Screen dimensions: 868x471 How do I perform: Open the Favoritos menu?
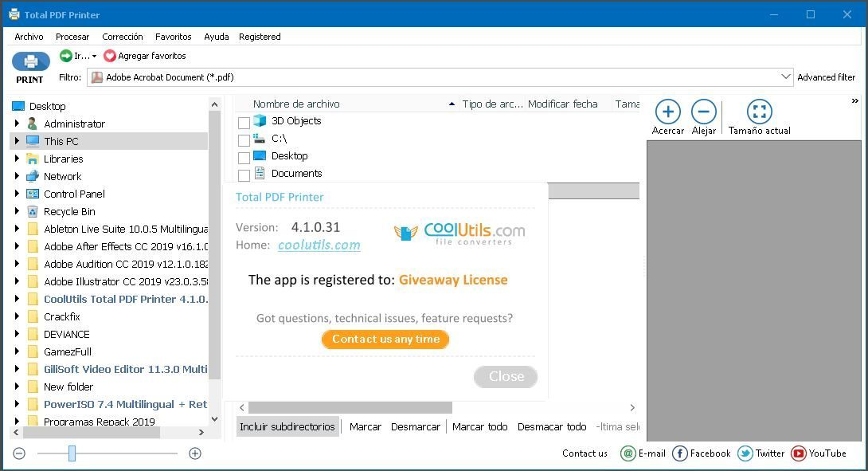(174, 37)
